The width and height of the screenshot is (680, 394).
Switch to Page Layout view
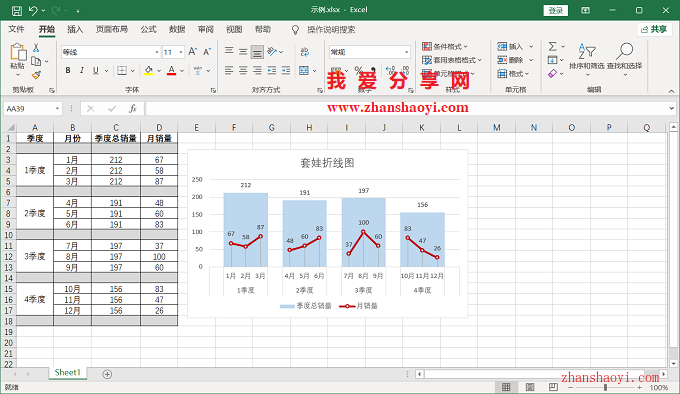point(530,387)
